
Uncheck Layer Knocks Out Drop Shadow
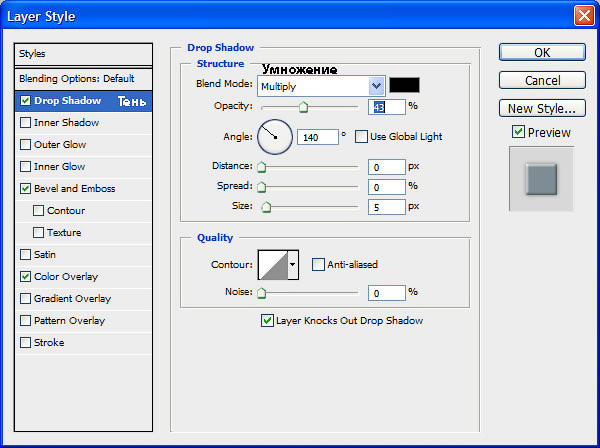pyautogui.click(x=267, y=321)
